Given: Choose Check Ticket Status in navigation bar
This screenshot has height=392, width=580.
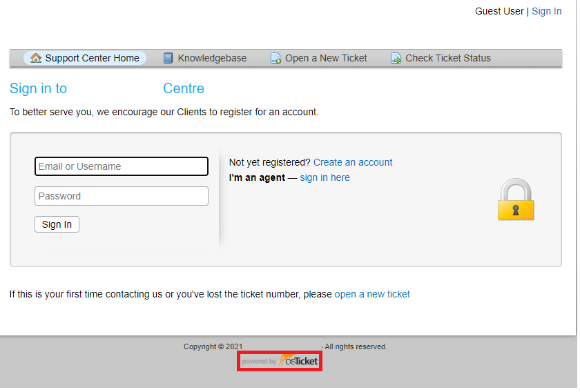Looking at the screenshot, I should tap(447, 58).
